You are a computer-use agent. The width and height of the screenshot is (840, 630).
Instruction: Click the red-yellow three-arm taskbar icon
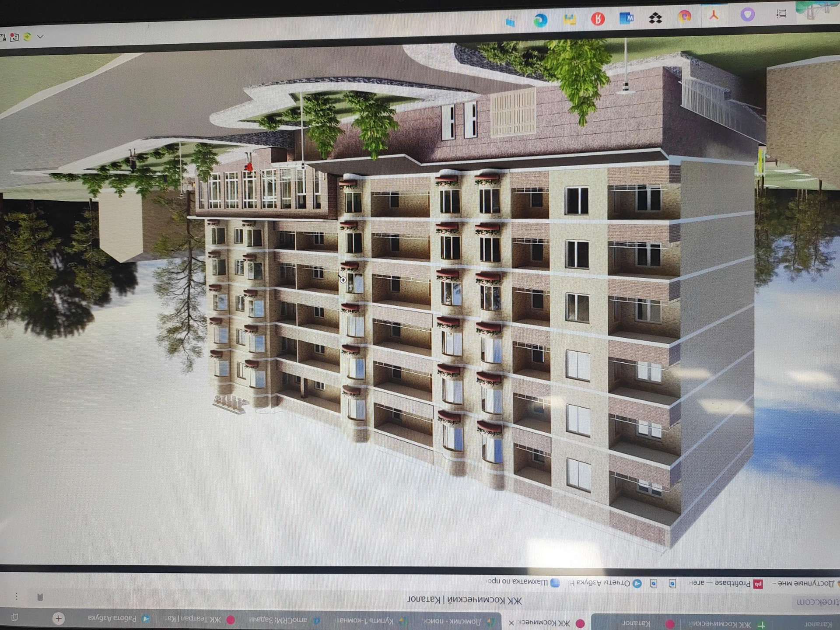714,16
